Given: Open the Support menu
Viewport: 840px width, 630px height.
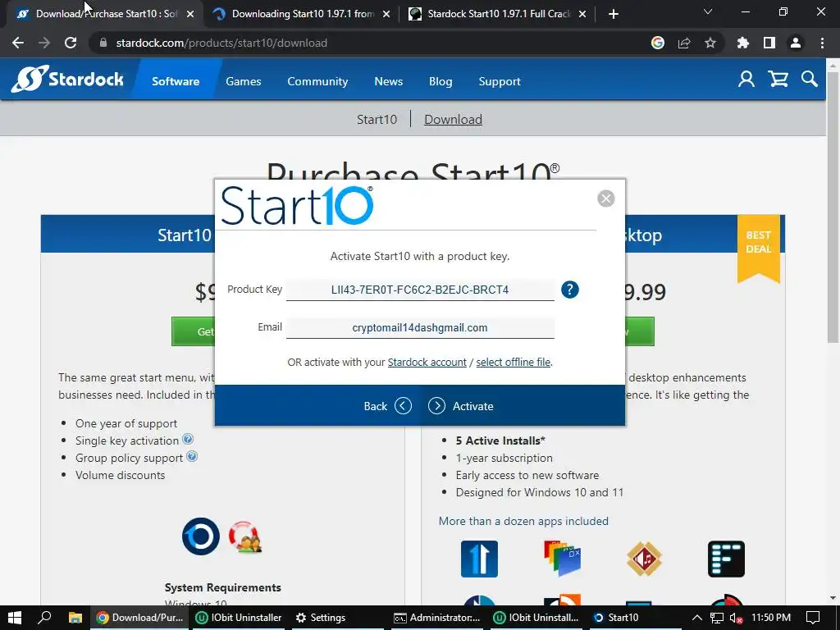Looking at the screenshot, I should (x=500, y=81).
